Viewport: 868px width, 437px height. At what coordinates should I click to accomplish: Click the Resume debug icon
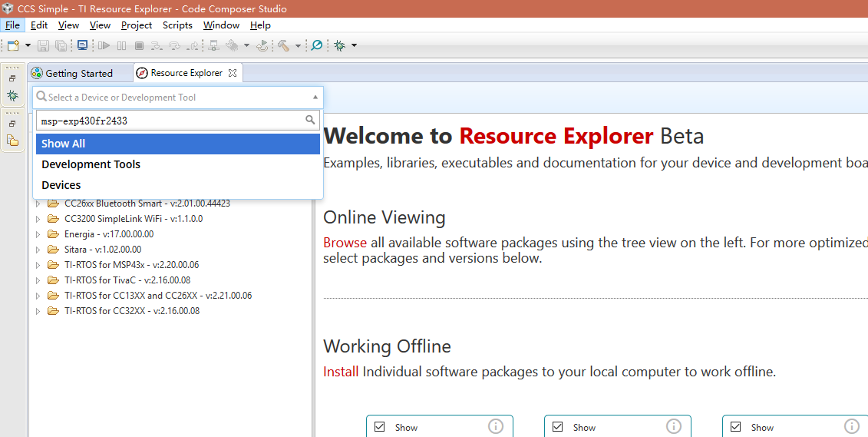click(104, 45)
